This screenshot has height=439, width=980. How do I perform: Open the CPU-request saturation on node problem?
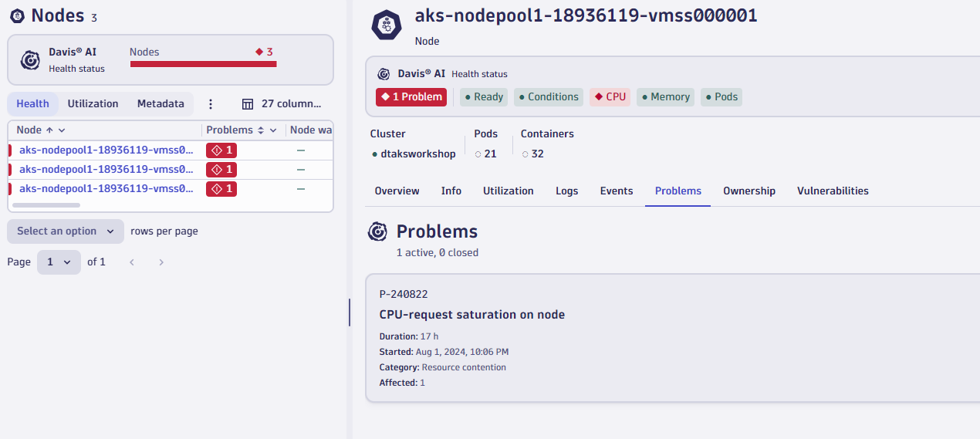coord(471,315)
